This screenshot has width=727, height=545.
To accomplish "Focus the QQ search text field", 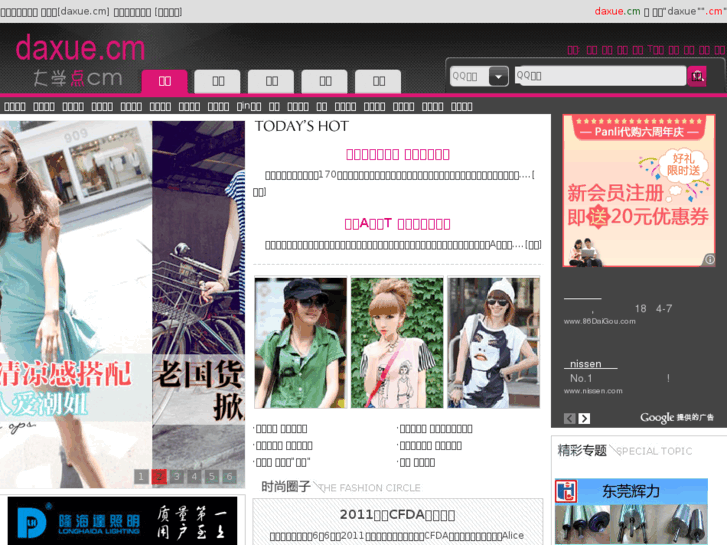I will (600, 76).
